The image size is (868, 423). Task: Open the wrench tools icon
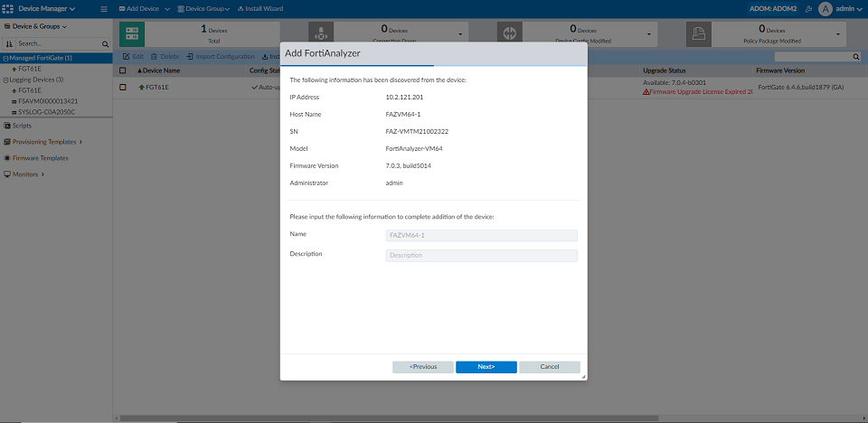click(808, 9)
